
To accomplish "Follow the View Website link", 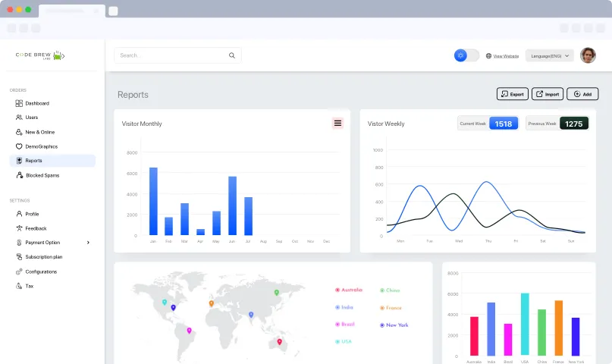I will coord(506,56).
